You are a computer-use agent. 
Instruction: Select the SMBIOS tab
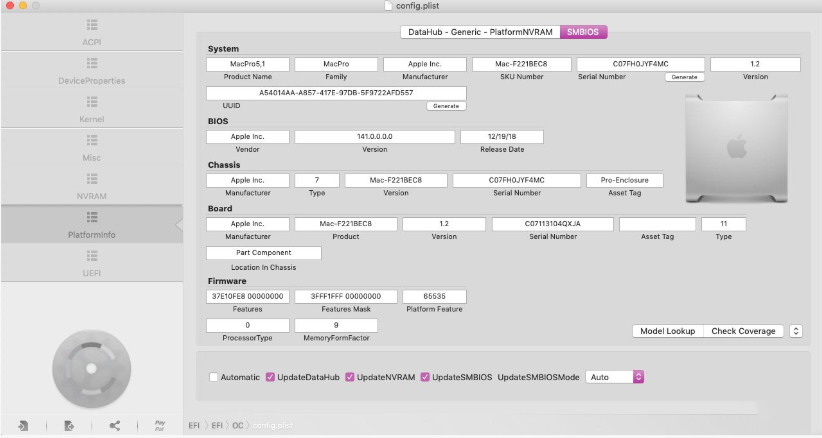coord(583,32)
